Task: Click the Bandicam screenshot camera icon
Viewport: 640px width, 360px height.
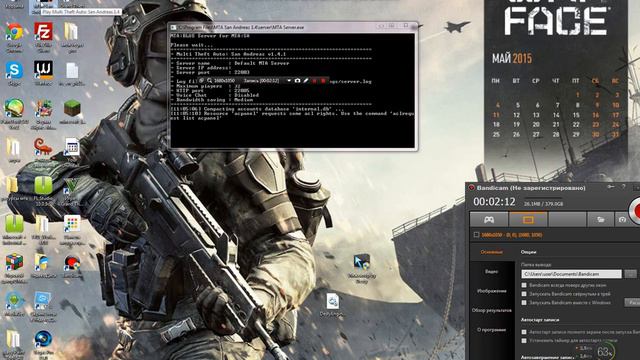Action: [622, 220]
